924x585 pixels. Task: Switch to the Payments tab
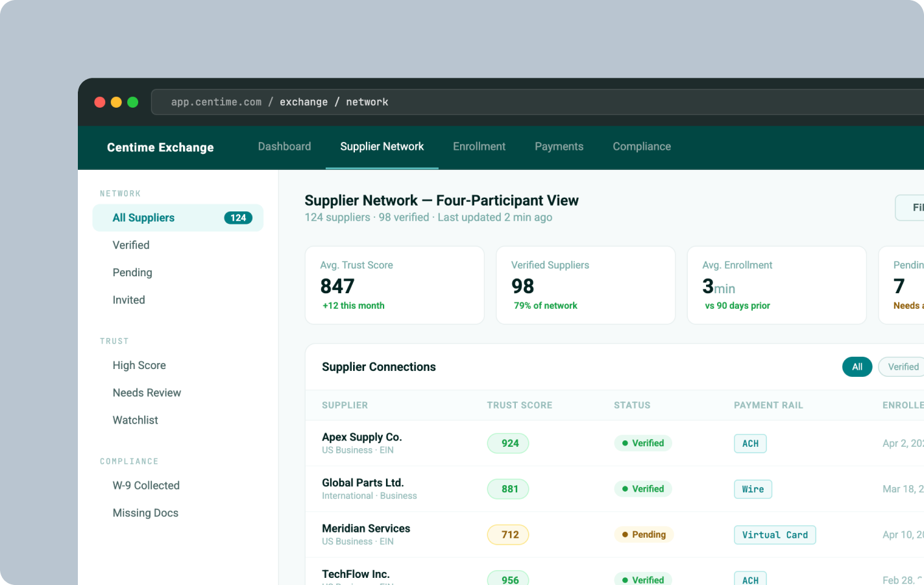pos(559,147)
